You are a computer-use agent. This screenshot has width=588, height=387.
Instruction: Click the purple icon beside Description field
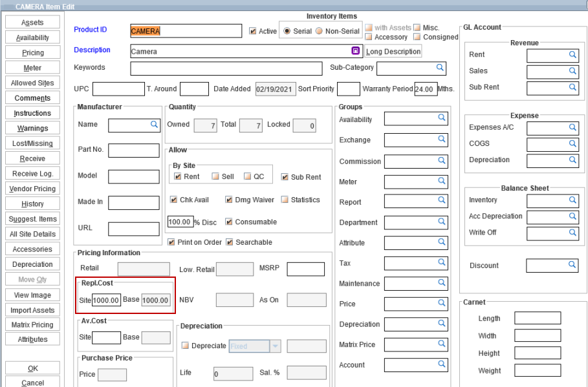pyautogui.click(x=355, y=51)
